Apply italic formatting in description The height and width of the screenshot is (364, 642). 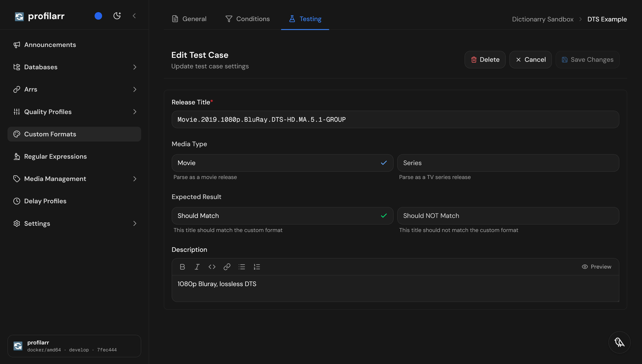(x=197, y=267)
